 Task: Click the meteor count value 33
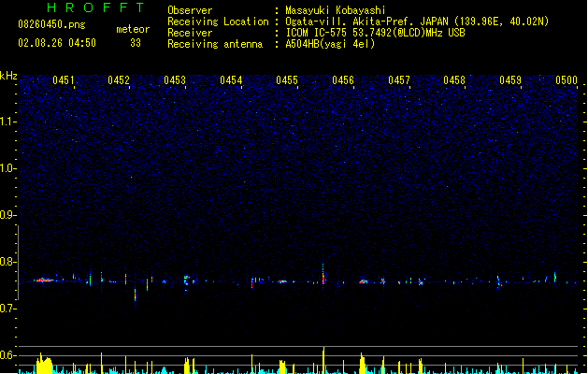(136, 43)
